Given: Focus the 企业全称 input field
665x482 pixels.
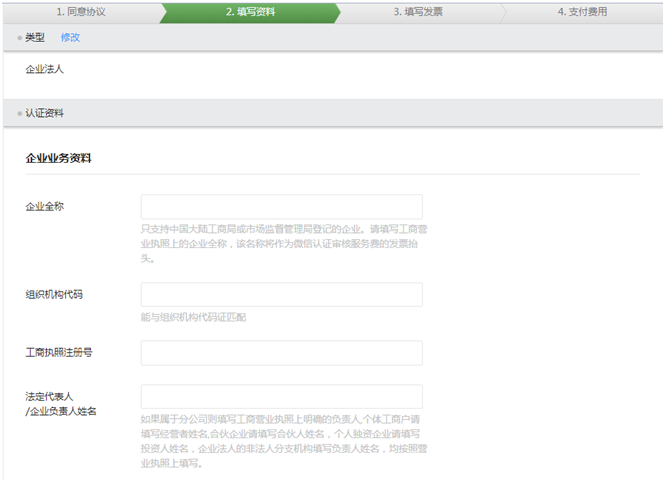Looking at the screenshot, I should click(281, 207).
